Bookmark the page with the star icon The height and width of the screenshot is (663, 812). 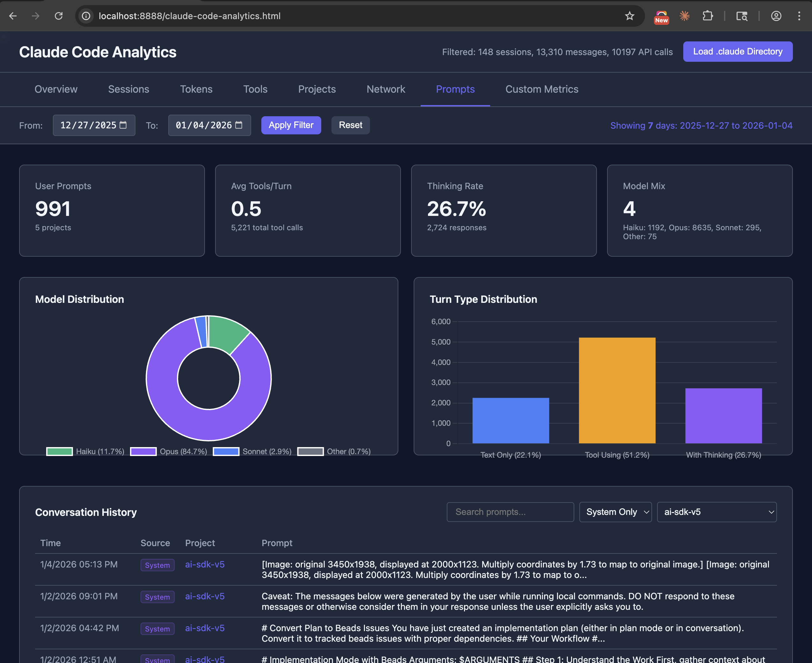coord(629,16)
